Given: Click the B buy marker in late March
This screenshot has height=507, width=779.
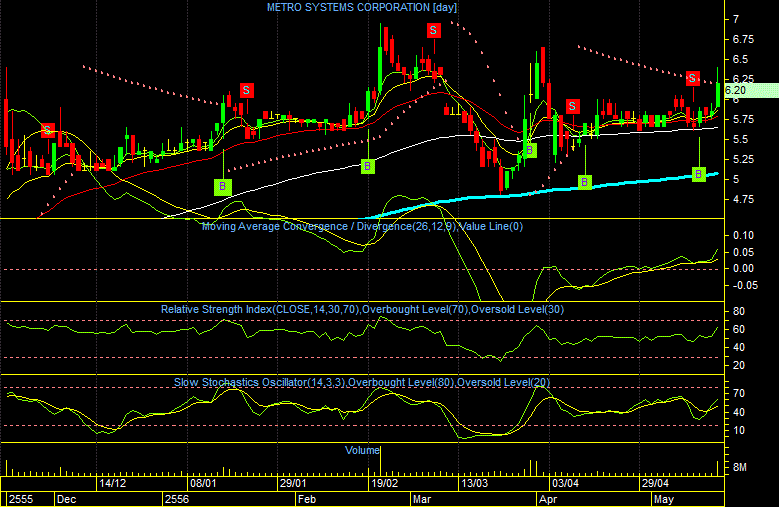Looking at the screenshot, I should (x=530, y=150).
